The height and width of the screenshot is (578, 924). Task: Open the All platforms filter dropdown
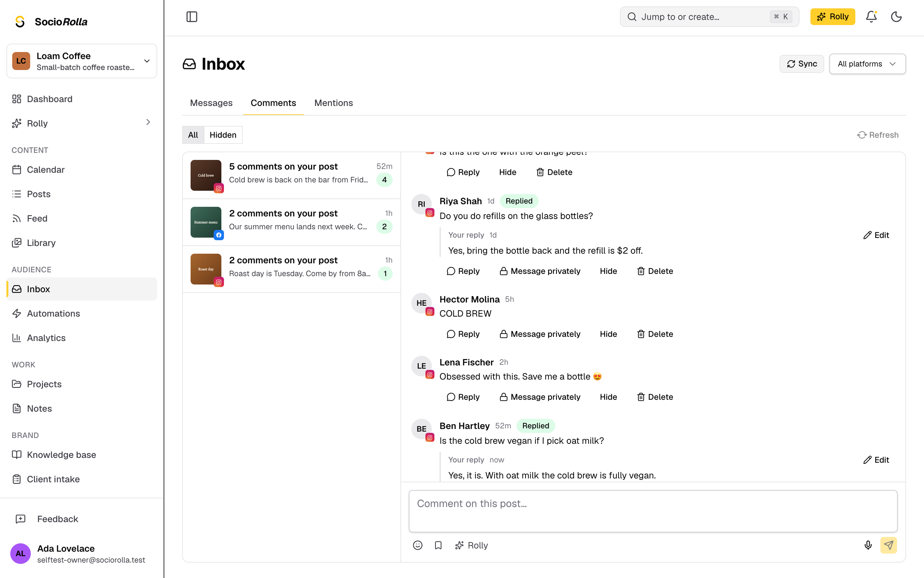(867, 64)
